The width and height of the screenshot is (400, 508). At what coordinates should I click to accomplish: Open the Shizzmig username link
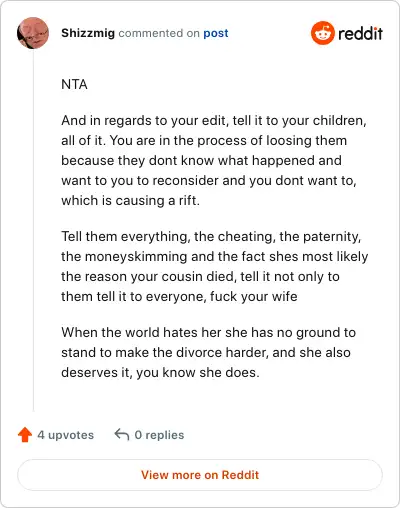click(x=88, y=33)
